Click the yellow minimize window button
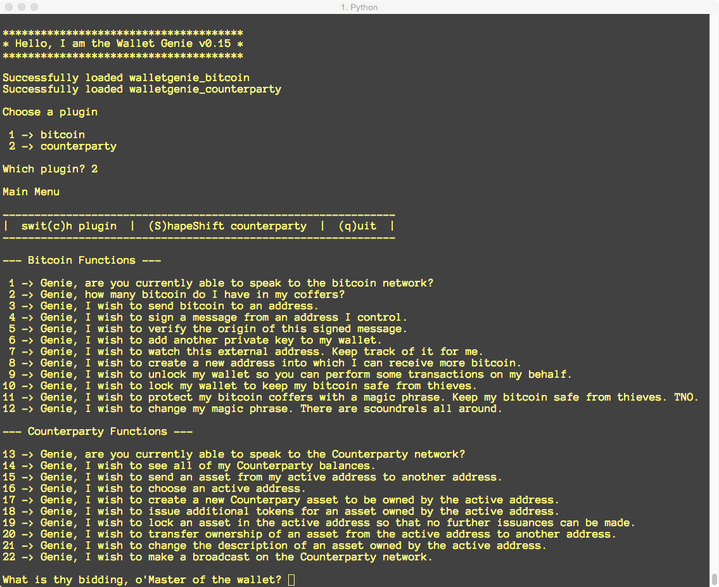Image resolution: width=719 pixels, height=587 pixels. coord(22,7)
